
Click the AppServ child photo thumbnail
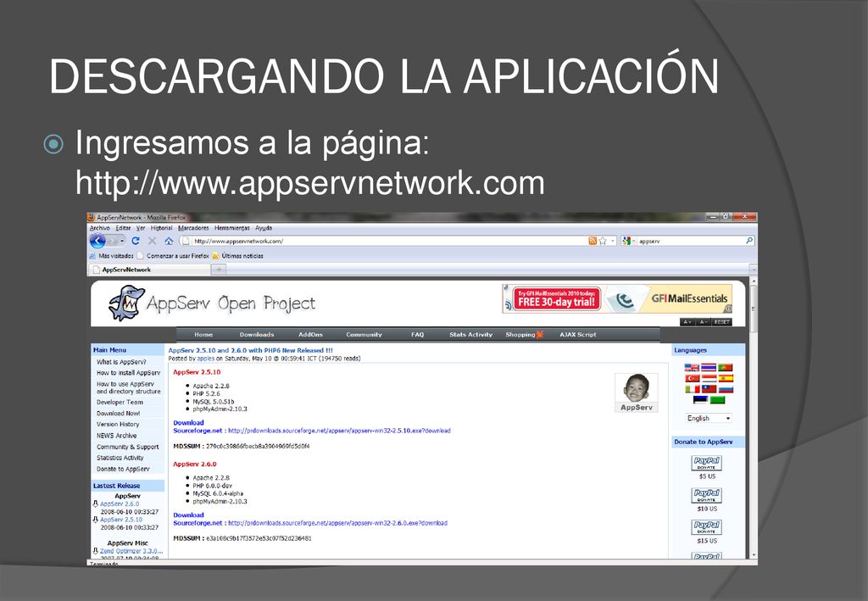pyautogui.click(x=636, y=392)
